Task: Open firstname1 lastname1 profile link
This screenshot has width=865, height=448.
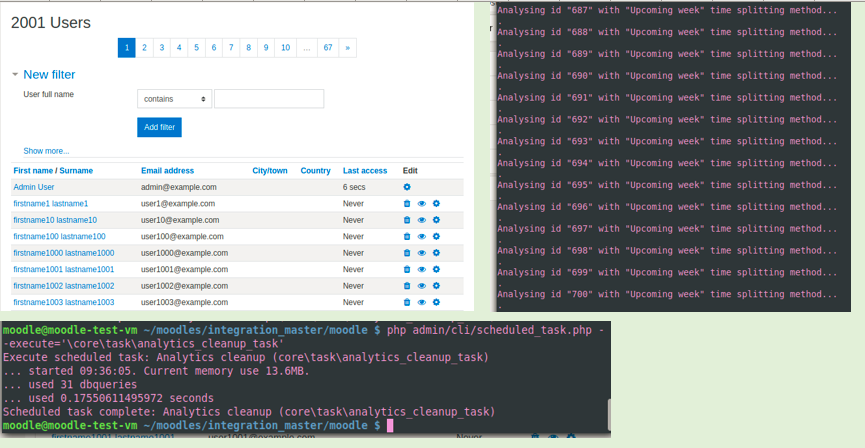Action: [x=51, y=204]
